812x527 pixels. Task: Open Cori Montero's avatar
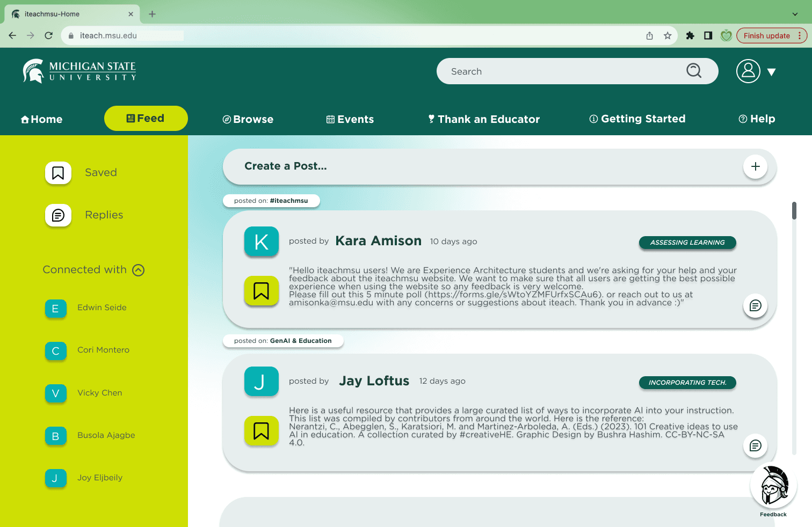click(55, 351)
